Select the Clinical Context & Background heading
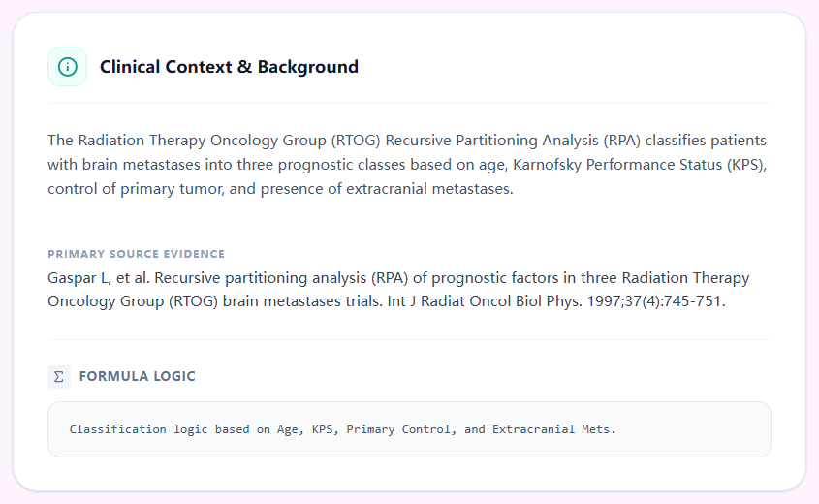This screenshot has height=504, width=819. tap(229, 67)
